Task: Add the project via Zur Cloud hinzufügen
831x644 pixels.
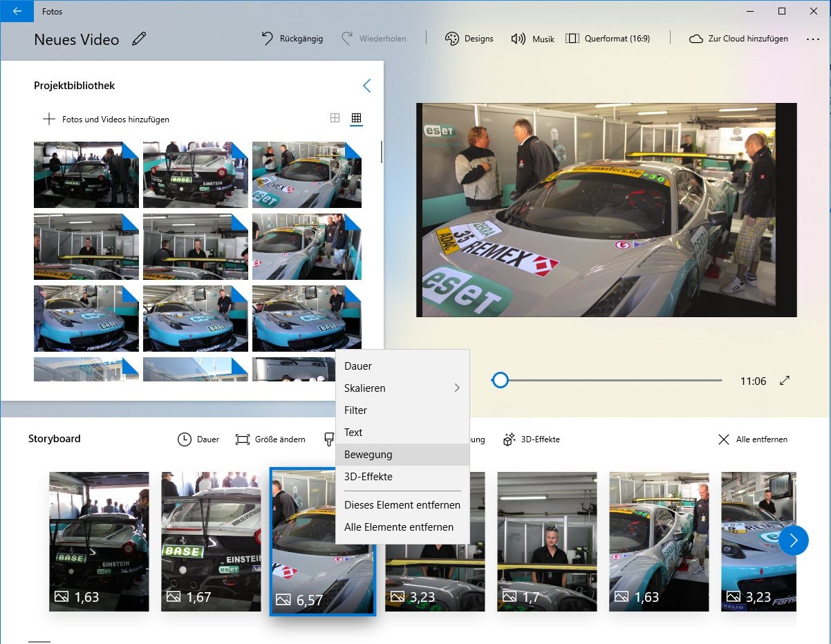Action: (738, 39)
